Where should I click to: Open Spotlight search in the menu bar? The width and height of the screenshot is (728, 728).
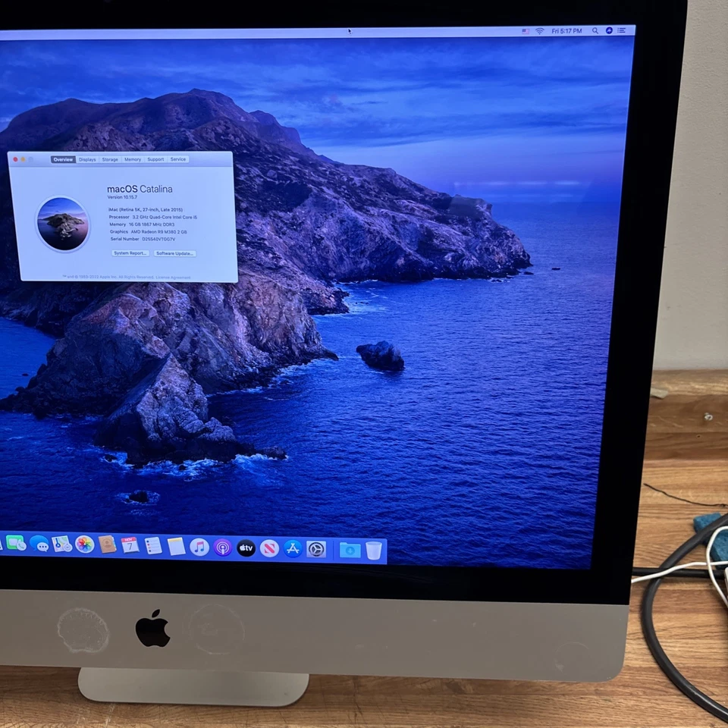coord(595,31)
